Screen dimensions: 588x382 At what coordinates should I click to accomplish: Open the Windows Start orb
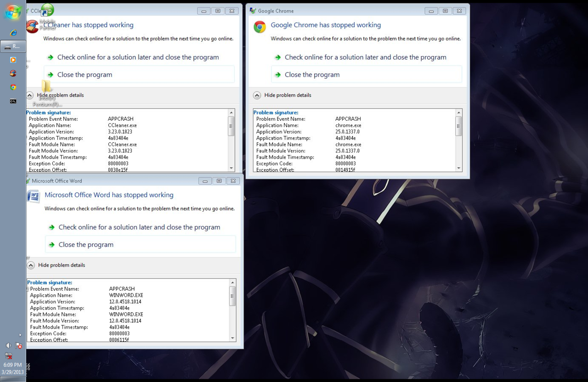pyautogui.click(x=12, y=11)
